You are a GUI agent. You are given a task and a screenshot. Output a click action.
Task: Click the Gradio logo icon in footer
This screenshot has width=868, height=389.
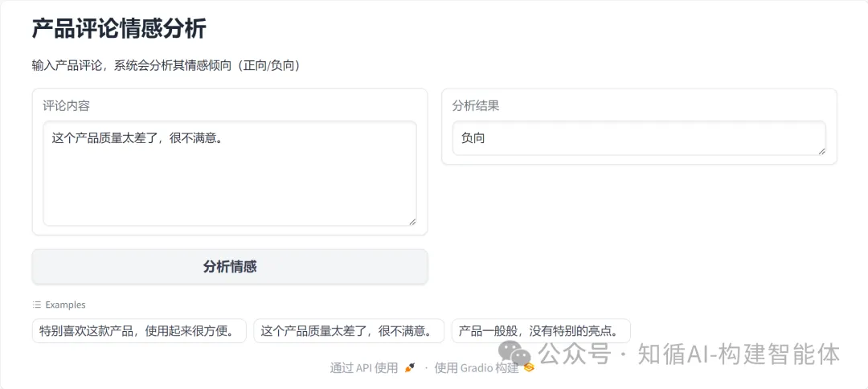click(x=529, y=367)
